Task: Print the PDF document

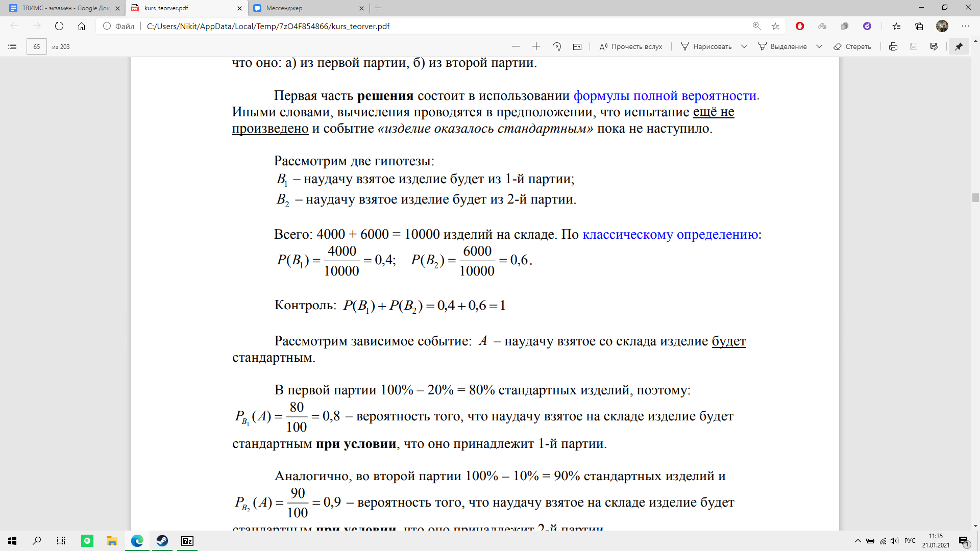Action: [x=893, y=46]
